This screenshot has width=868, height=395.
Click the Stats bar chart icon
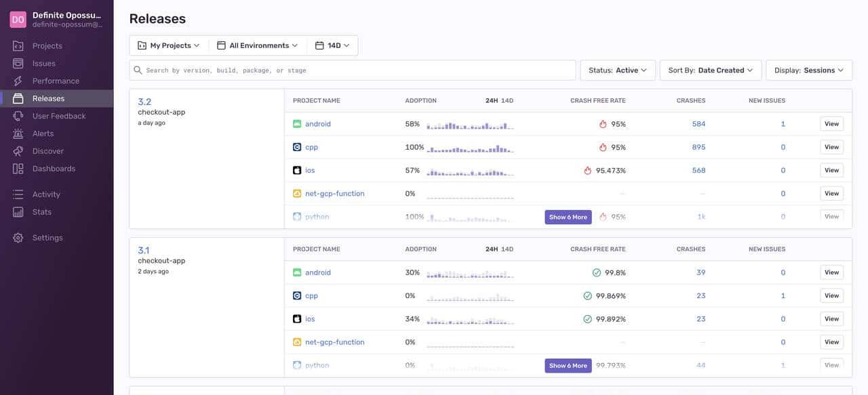[x=18, y=213]
